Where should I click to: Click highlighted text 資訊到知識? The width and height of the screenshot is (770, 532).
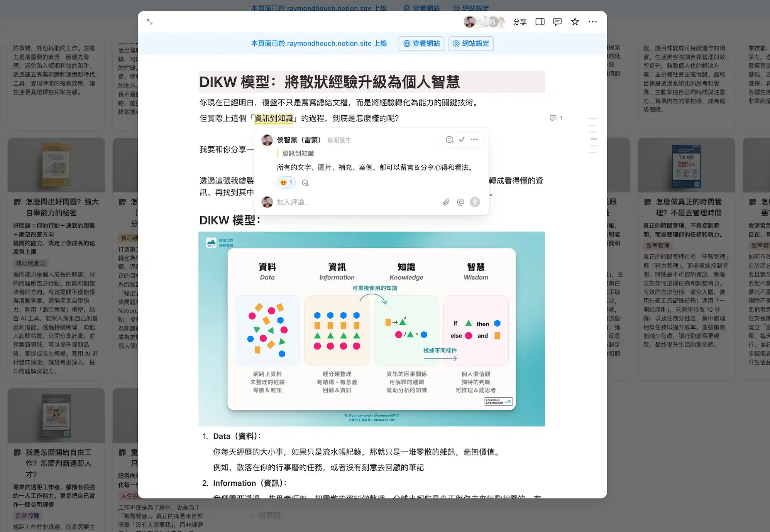(274, 118)
